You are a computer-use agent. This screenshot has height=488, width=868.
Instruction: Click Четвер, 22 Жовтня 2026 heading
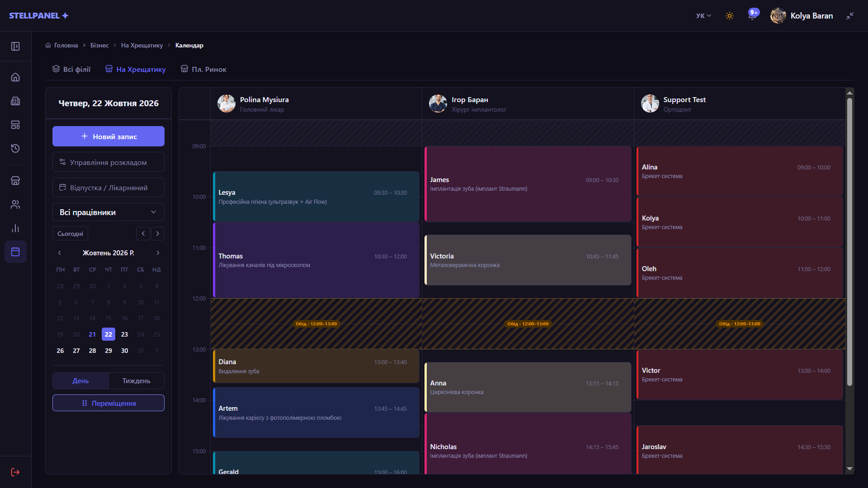[x=108, y=103]
